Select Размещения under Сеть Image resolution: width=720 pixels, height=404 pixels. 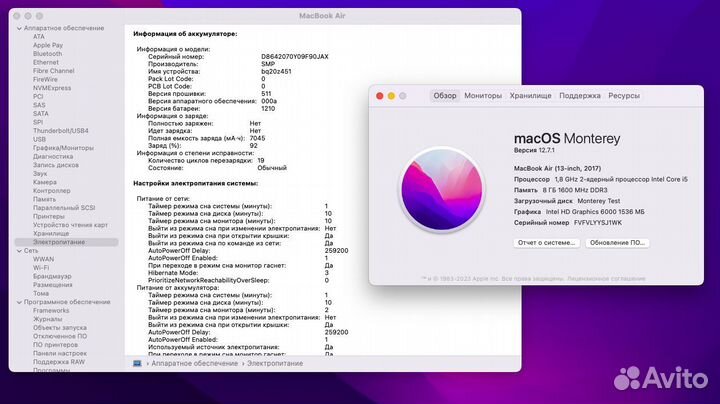pos(52,285)
